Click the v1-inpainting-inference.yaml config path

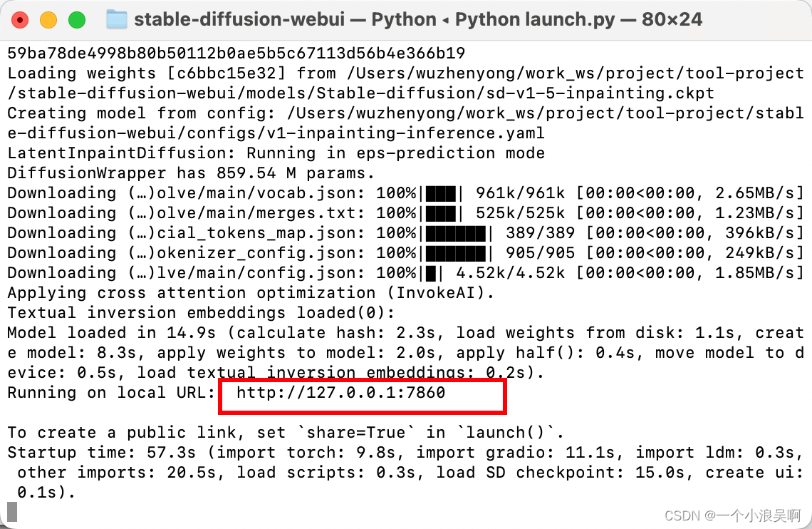(x=276, y=133)
